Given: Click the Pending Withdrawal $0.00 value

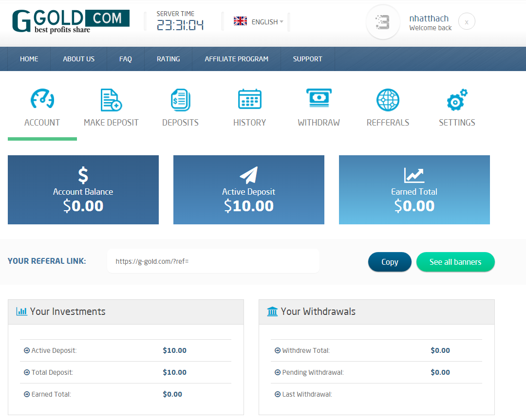Looking at the screenshot, I should (x=440, y=372).
